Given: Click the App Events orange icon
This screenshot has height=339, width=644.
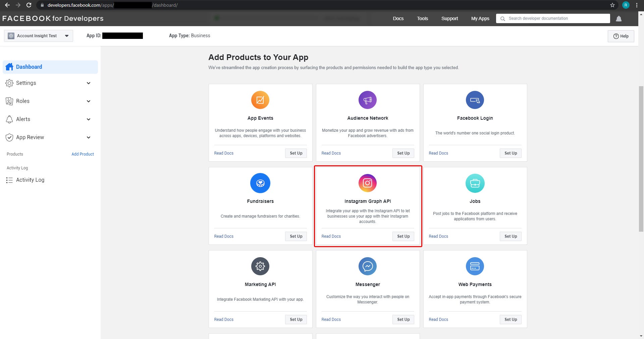Looking at the screenshot, I should (260, 100).
